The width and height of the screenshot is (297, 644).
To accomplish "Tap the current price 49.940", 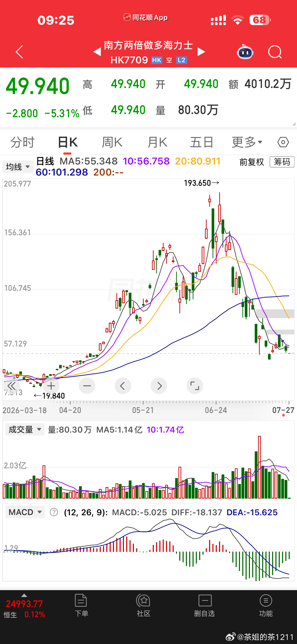I will pyautogui.click(x=38, y=86).
